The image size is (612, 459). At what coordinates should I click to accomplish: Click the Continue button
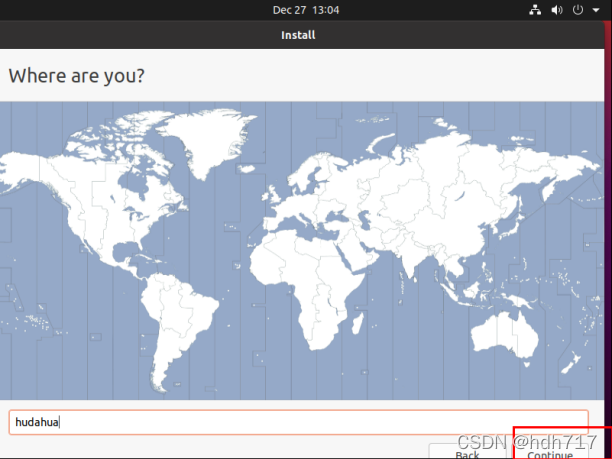tap(550, 452)
